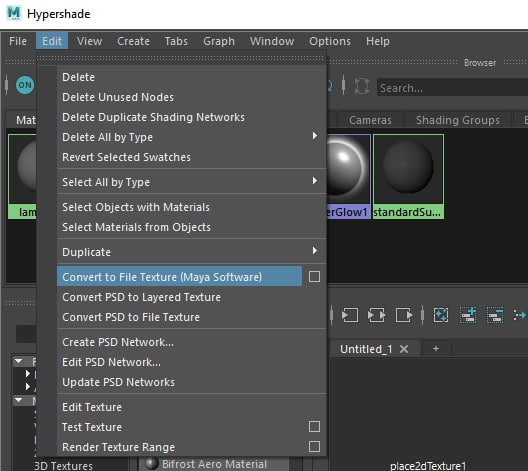
Task: Switch to the Cameras tab
Action: click(x=370, y=120)
